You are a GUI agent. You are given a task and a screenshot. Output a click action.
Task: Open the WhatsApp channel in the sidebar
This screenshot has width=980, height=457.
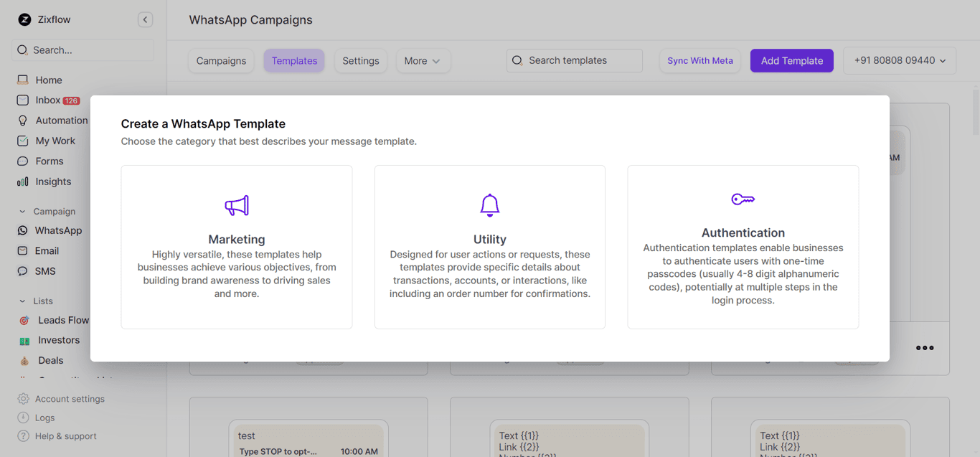pos(57,230)
